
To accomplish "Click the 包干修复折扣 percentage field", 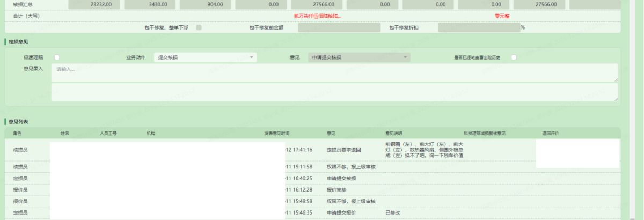I will click(478, 27).
